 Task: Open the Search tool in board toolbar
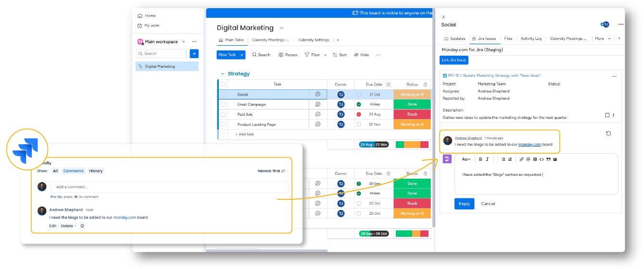click(x=261, y=55)
